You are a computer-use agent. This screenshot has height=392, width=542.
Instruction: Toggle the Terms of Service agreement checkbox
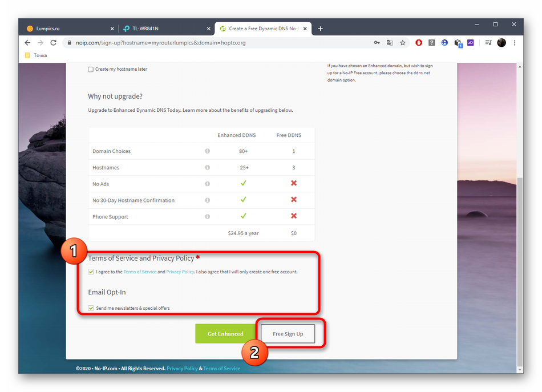pyautogui.click(x=91, y=272)
